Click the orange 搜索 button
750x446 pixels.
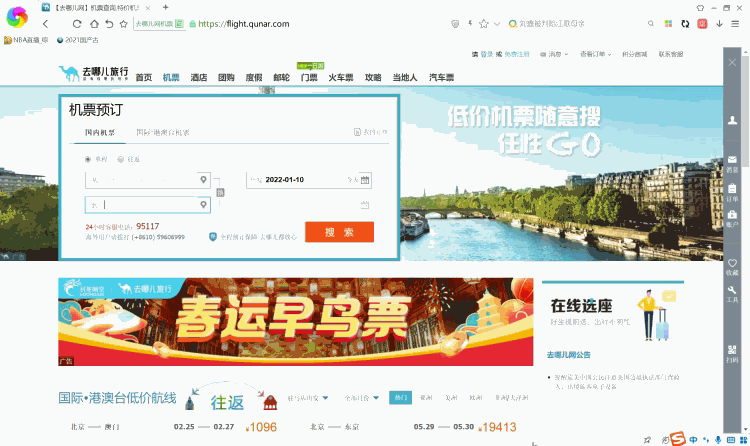pyautogui.click(x=339, y=232)
